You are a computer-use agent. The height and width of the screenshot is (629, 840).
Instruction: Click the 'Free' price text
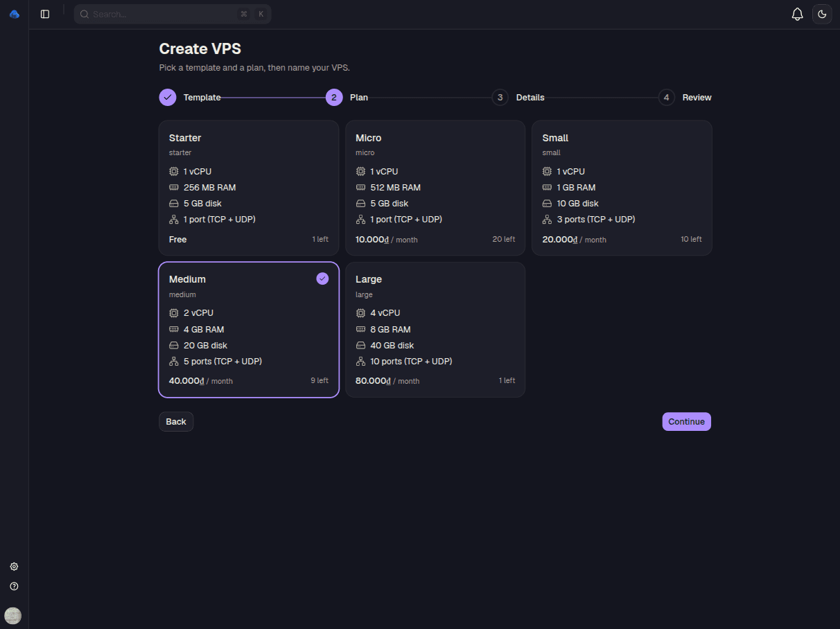[x=178, y=240]
